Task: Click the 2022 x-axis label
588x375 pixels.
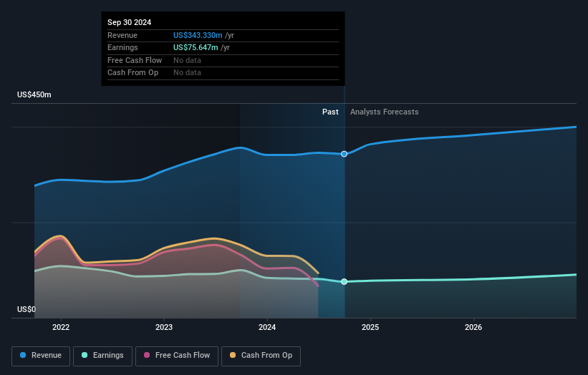Action: coord(61,328)
